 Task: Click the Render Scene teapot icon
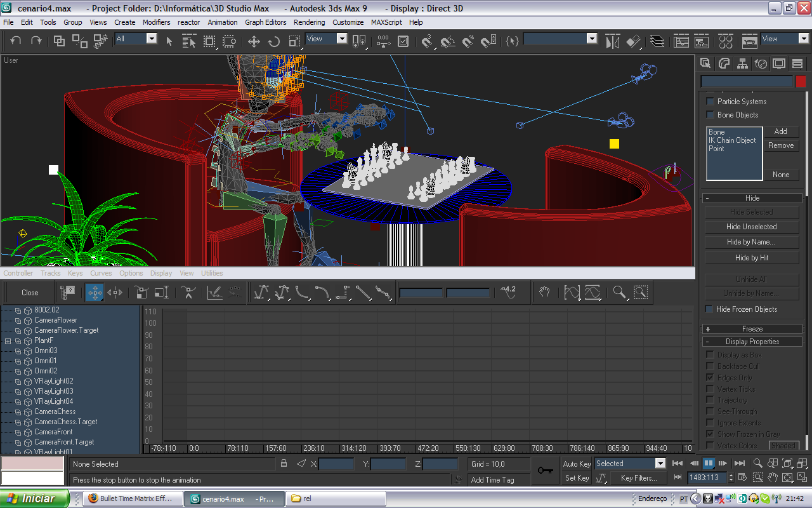click(750, 41)
